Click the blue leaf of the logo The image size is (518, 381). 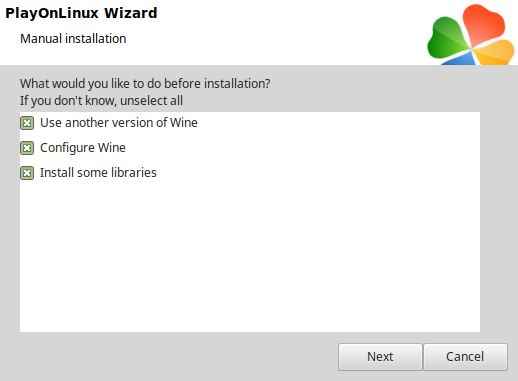point(460,59)
